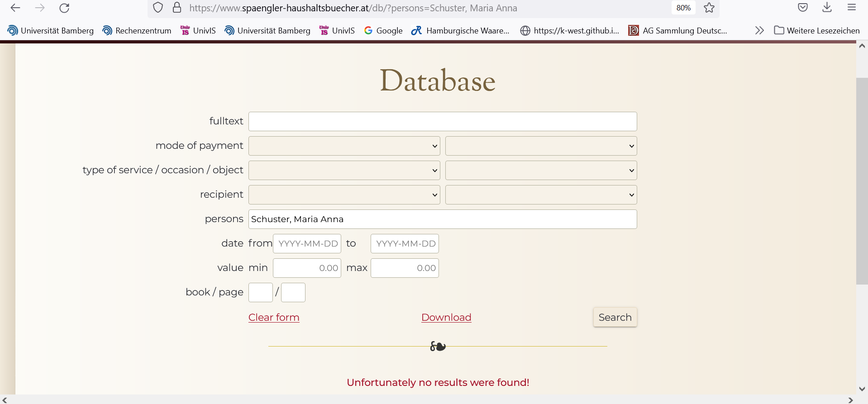Screen dimensions: 868x404
Task: Open the tracking protection shield icon
Action: tap(157, 8)
